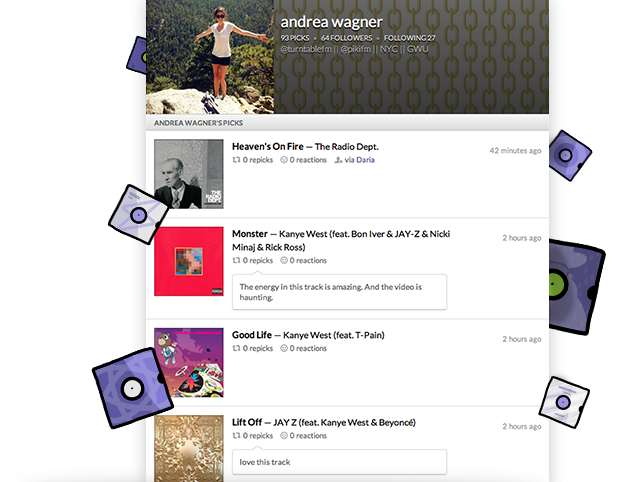Click repick icon on Heaven's On Fire
Screen dimensions: 620x482
point(236,160)
